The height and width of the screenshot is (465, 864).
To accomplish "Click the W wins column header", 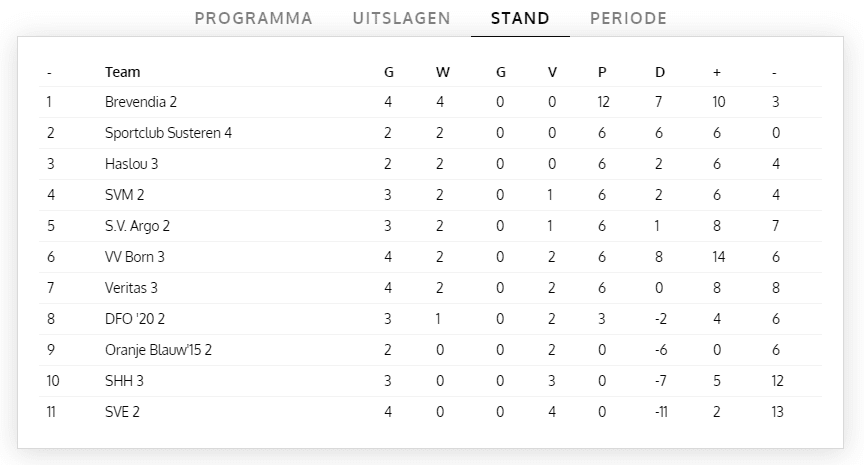I will pos(442,72).
